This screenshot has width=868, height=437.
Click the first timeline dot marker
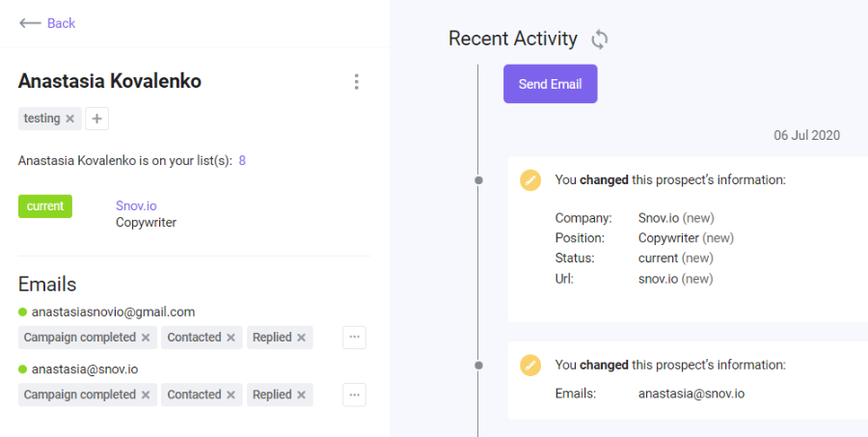pyautogui.click(x=478, y=180)
